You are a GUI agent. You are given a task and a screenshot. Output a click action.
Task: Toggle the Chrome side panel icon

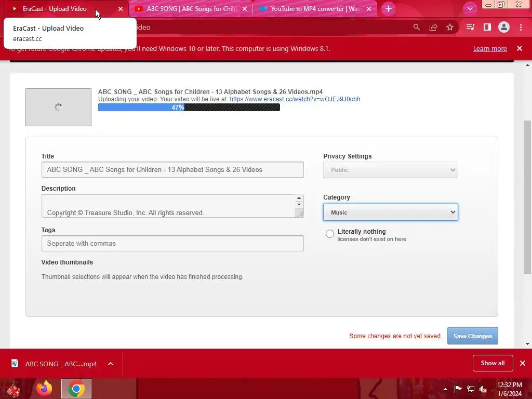coord(487,27)
